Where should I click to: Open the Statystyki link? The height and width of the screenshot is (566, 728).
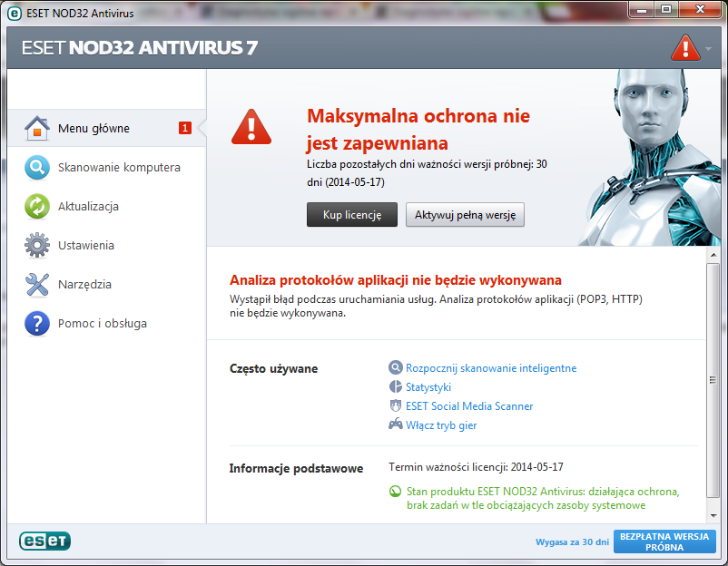(428, 387)
